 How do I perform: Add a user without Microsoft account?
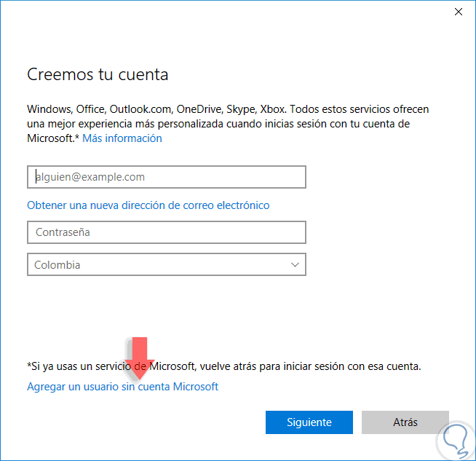[x=123, y=387]
